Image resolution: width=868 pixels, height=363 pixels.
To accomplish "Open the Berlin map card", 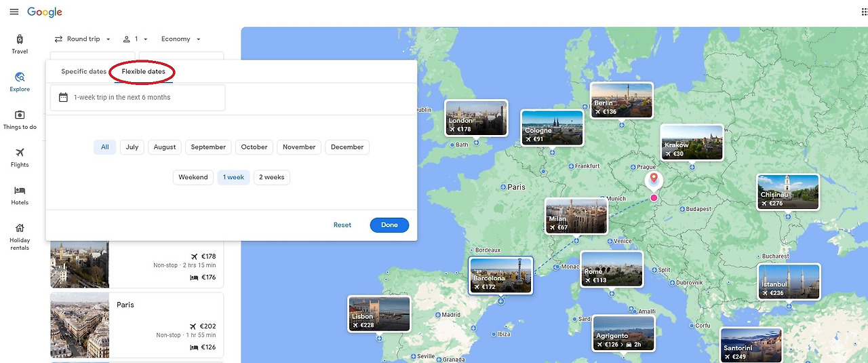I will click(x=621, y=100).
